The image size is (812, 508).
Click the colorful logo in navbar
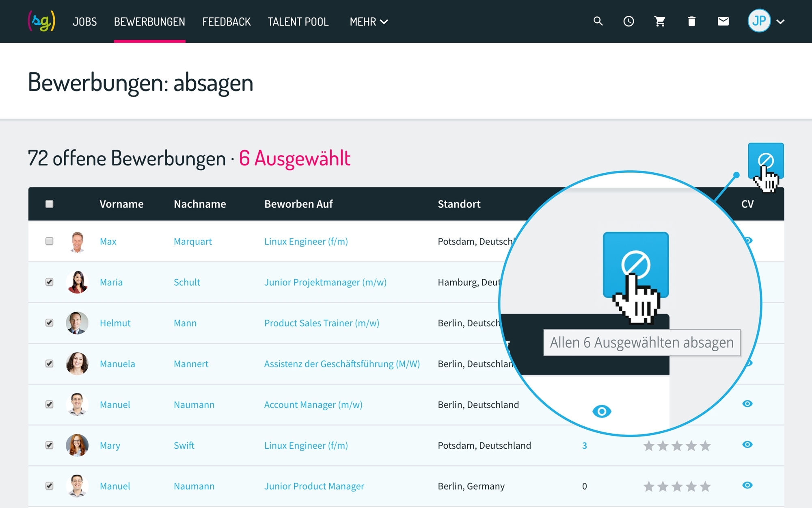41,21
